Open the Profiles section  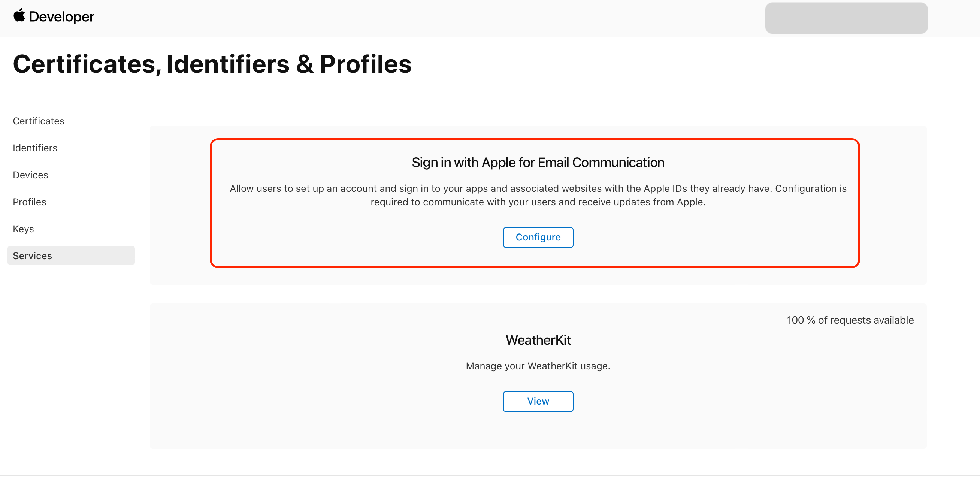[x=29, y=202]
